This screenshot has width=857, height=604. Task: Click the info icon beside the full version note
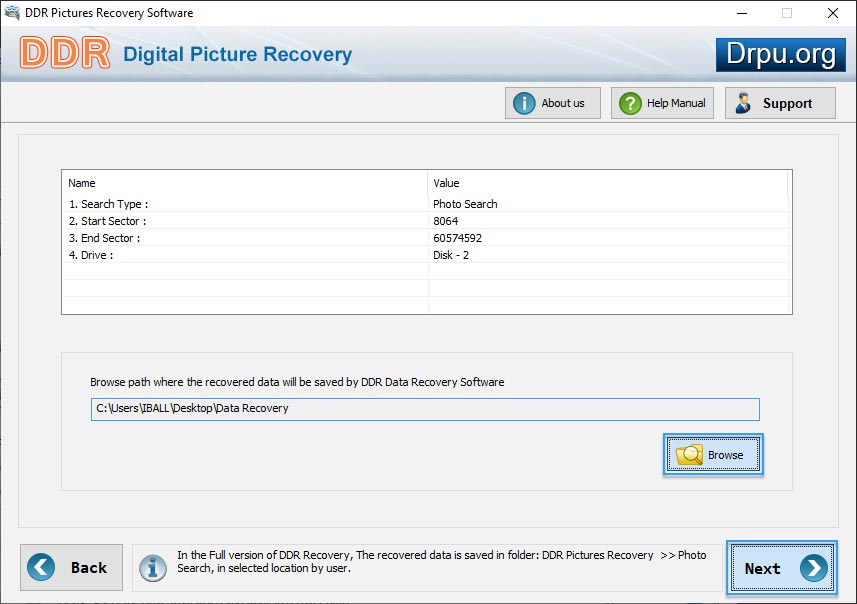point(152,568)
